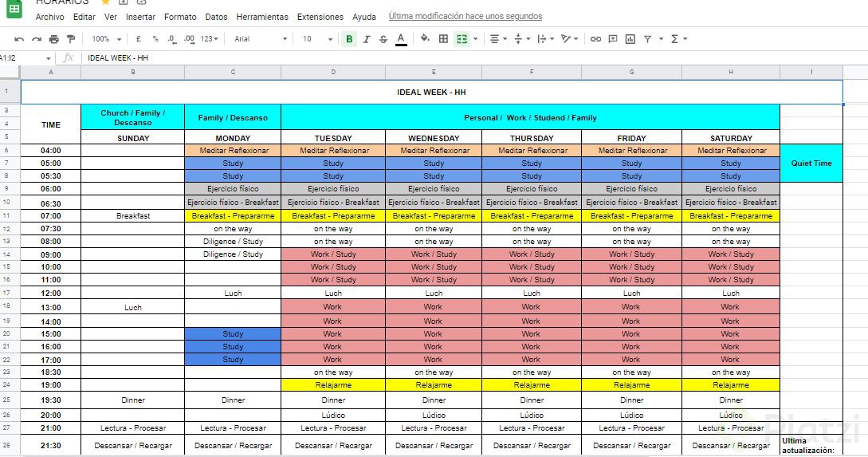Viewport: 868px width, 457px height.
Task: Insert a chart with the chart icon
Action: point(630,39)
